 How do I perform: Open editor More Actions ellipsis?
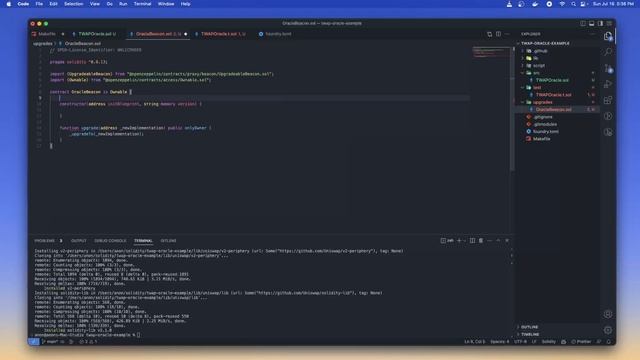pyautogui.click(x=507, y=34)
